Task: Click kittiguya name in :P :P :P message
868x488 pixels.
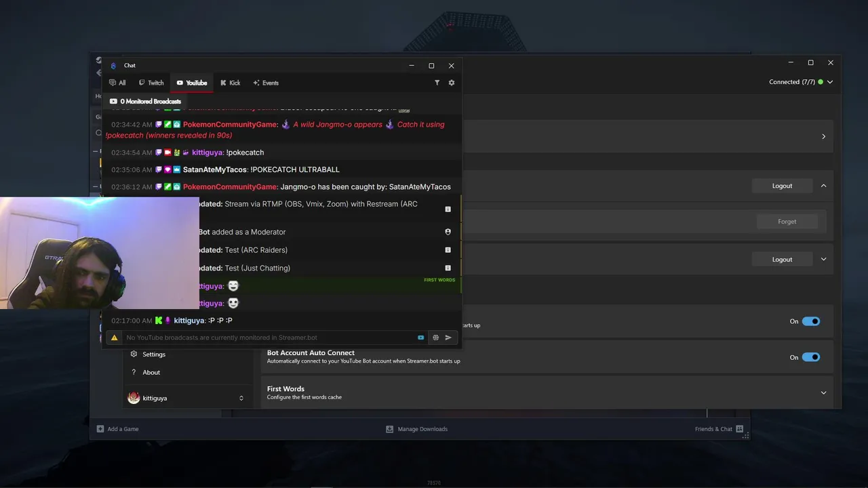Action: pyautogui.click(x=190, y=321)
